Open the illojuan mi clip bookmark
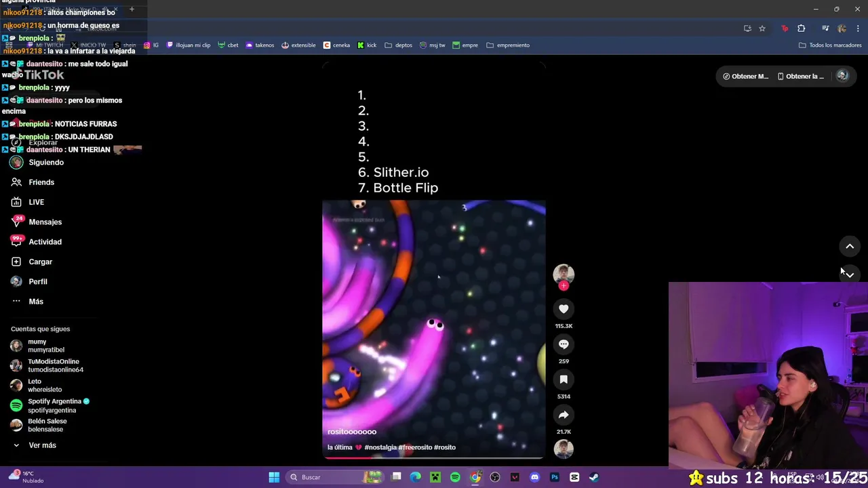868x488 pixels. click(189, 45)
